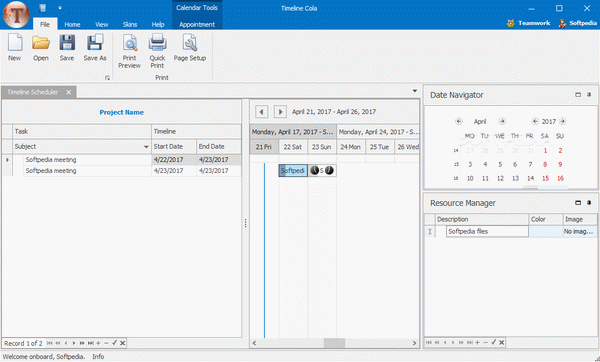Select April 15 in Date Navigator
This screenshot has width=600, height=362.
pos(545,178)
